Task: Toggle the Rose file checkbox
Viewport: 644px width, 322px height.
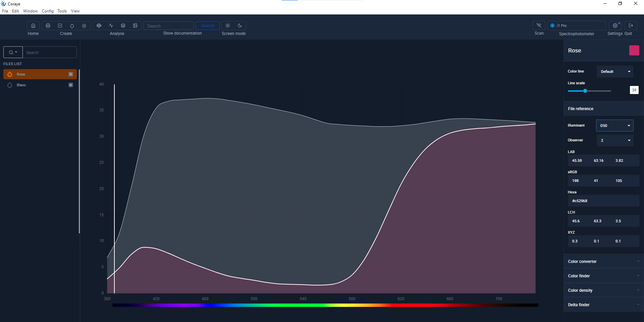Action: pyautogui.click(x=71, y=74)
